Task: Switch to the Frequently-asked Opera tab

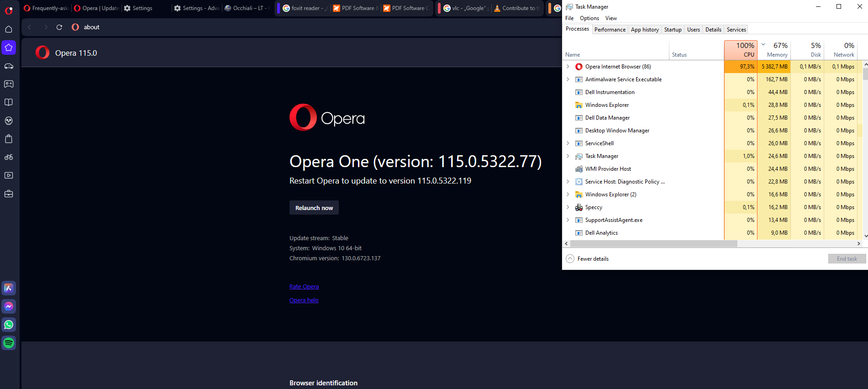Action: (46, 8)
